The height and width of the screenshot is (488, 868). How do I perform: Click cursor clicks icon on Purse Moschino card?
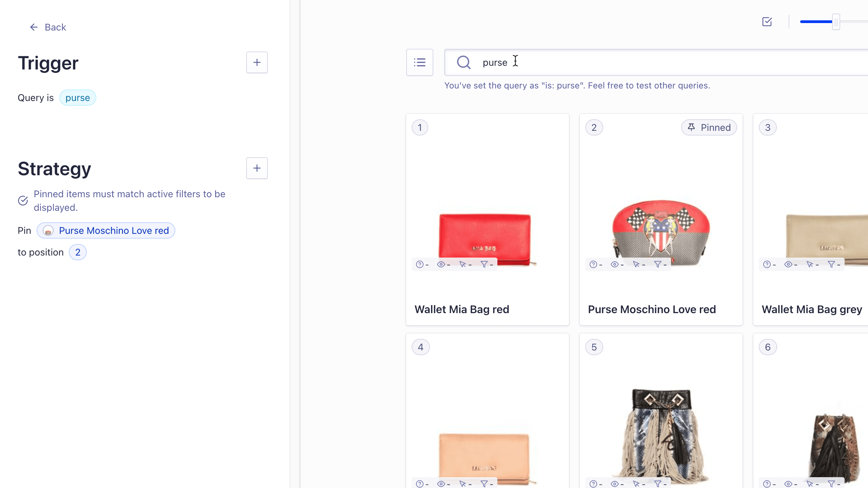tap(636, 264)
